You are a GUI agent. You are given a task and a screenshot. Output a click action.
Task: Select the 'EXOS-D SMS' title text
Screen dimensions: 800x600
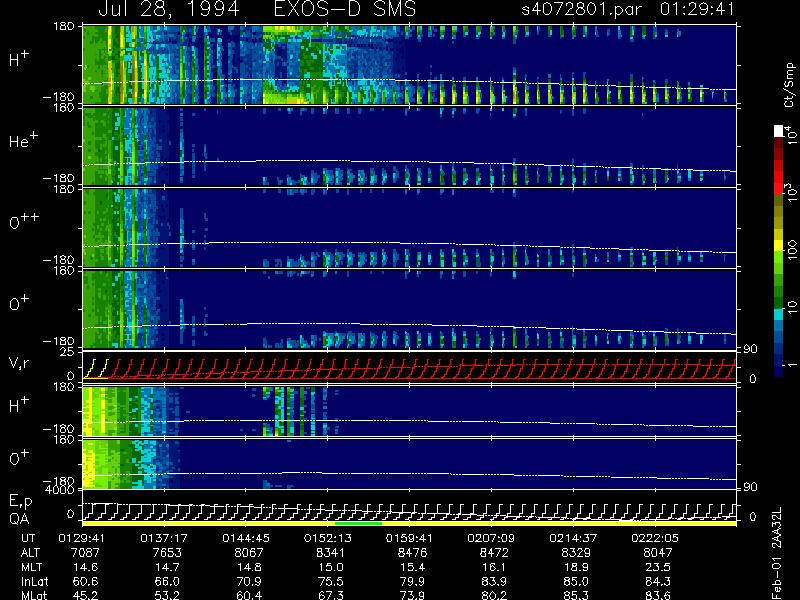pyautogui.click(x=345, y=9)
